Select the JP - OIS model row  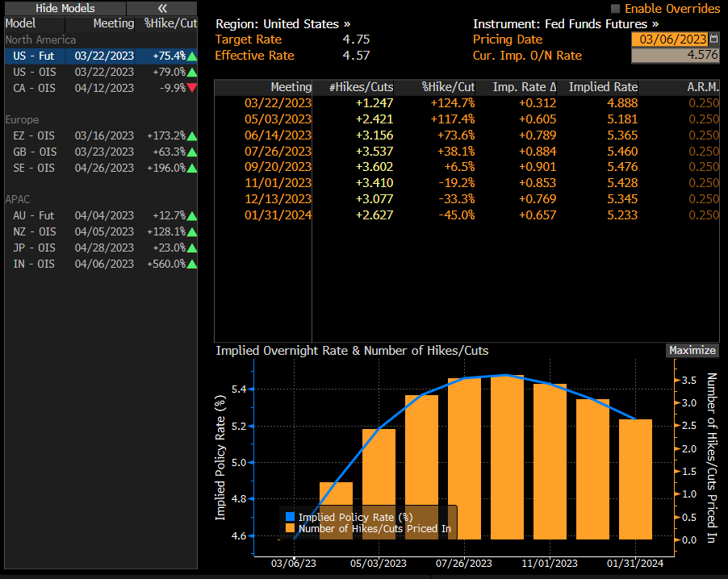(x=35, y=248)
